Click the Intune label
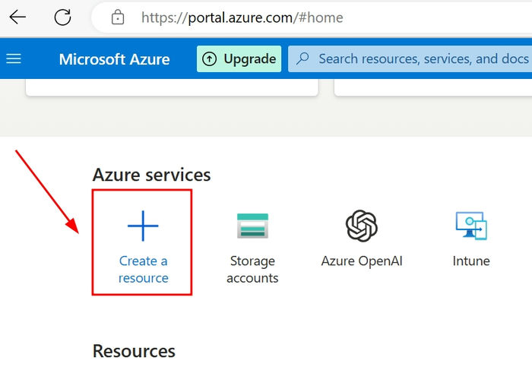The image size is (532, 392). pyautogui.click(x=471, y=261)
